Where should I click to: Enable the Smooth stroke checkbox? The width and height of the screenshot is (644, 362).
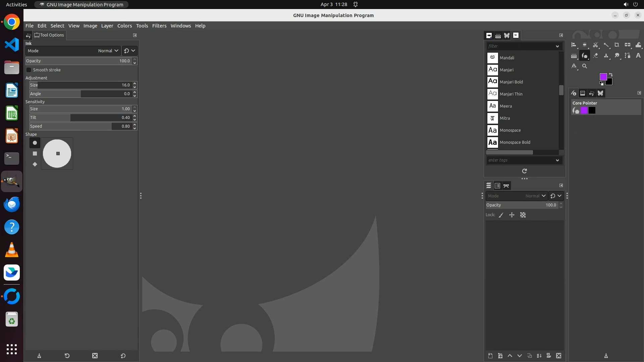point(29,70)
